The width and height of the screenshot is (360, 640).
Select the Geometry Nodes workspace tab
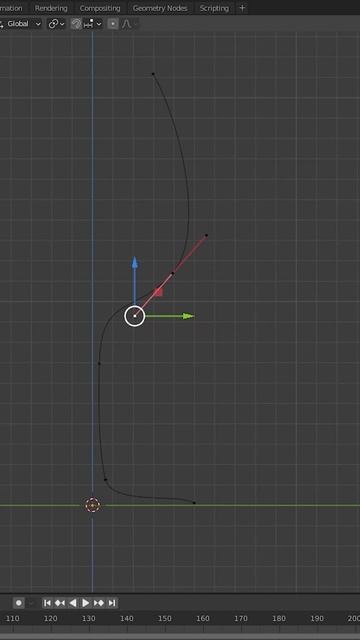click(x=160, y=8)
